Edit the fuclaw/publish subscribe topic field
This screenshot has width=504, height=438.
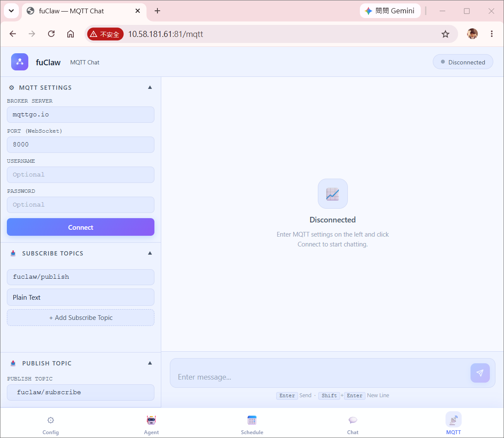coord(80,277)
